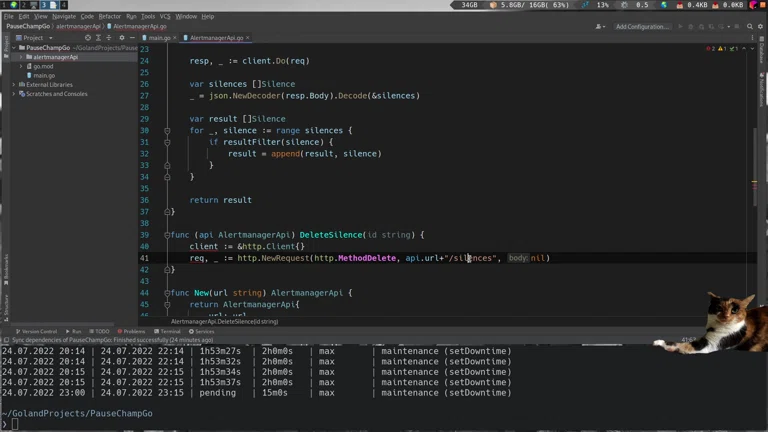The height and width of the screenshot is (432, 768).
Task: Toggle the Problems tool window
Action: point(131,331)
